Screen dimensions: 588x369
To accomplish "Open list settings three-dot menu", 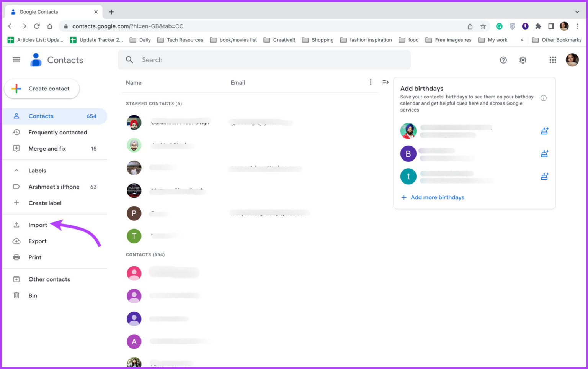I will coord(370,82).
